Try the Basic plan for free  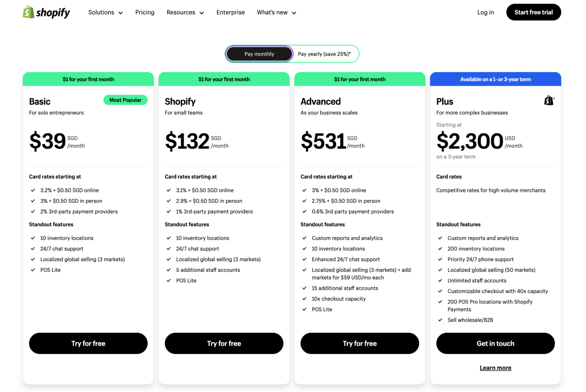(x=88, y=343)
